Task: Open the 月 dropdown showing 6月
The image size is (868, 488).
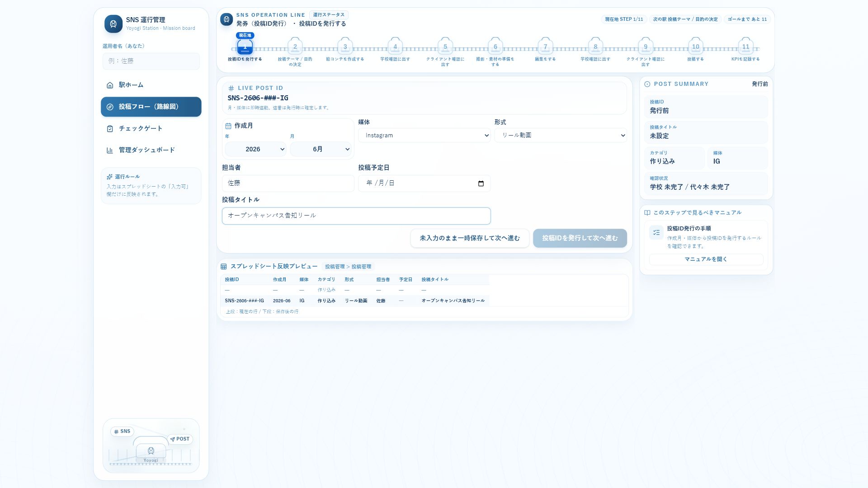Action: 321,149
